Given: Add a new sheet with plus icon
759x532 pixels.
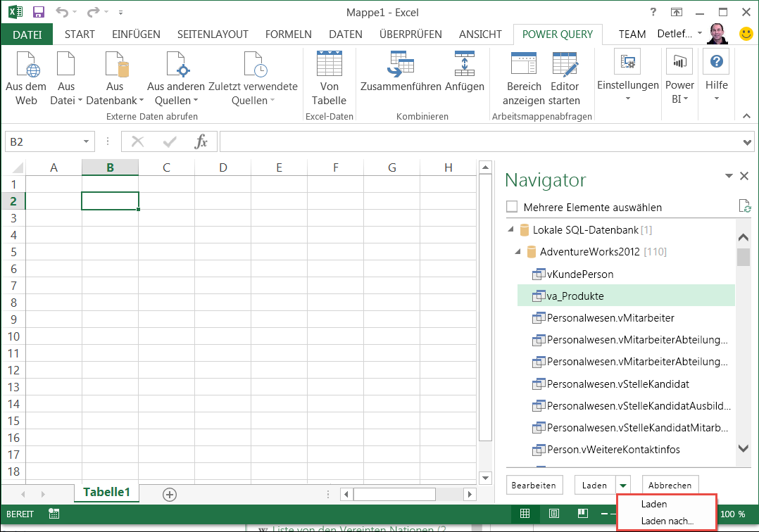Looking at the screenshot, I should pyautogui.click(x=170, y=494).
